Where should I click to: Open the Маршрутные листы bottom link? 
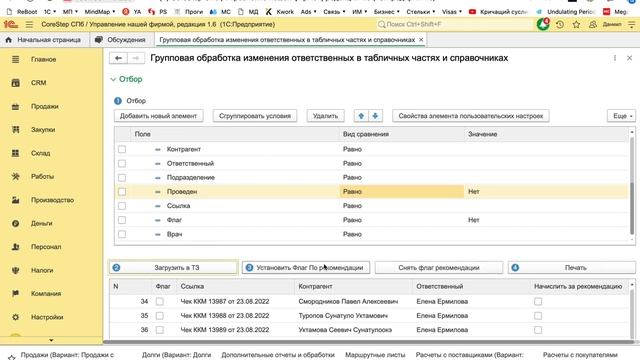click(x=375, y=355)
